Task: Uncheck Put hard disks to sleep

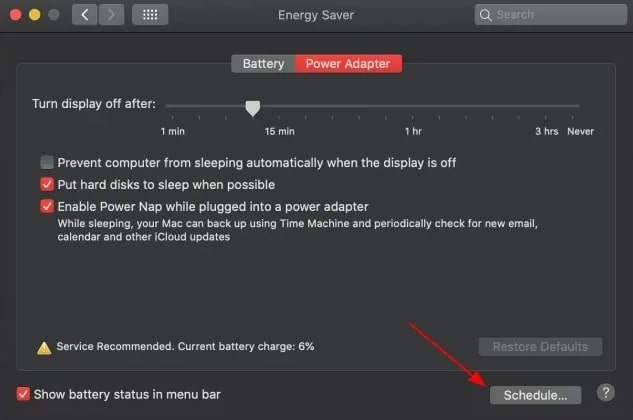Action: [47, 184]
